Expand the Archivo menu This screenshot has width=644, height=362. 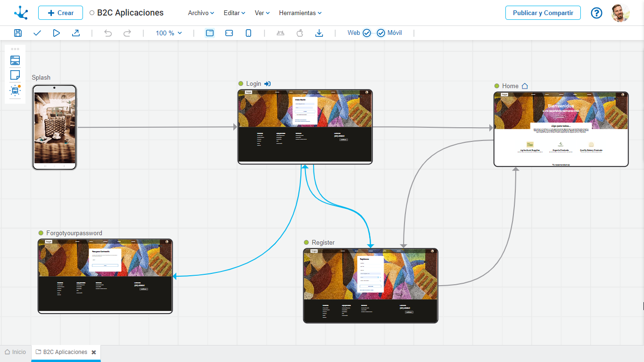[201, 13]
